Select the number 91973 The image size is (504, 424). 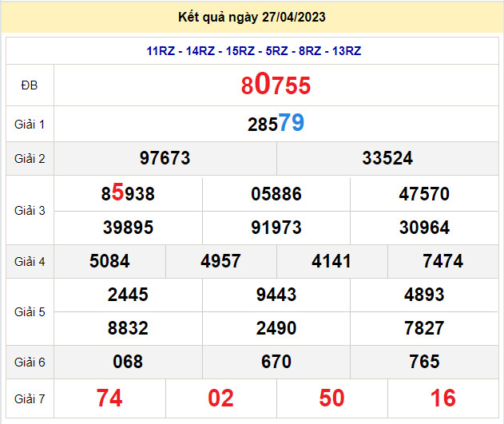click(x=276, y=228)
